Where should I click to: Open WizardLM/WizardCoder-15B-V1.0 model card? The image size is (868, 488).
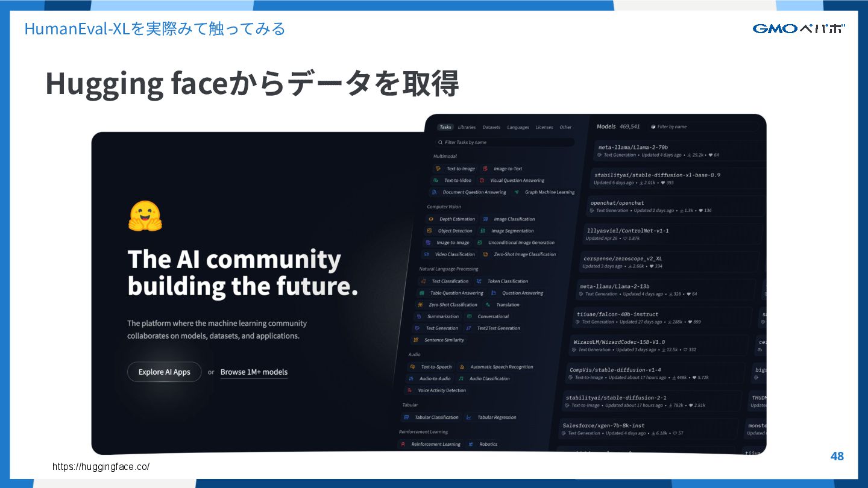658,345
